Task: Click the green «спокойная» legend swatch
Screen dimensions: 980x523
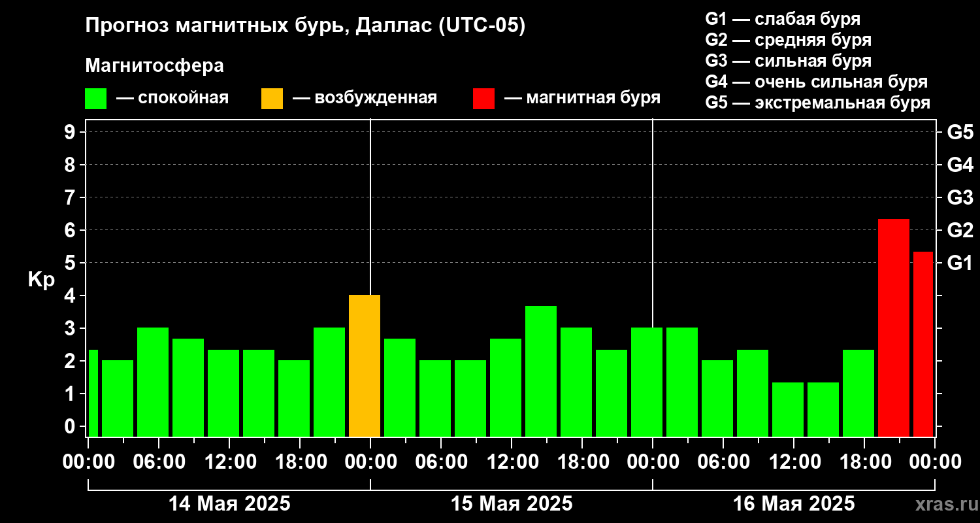Action: [96, 99]
